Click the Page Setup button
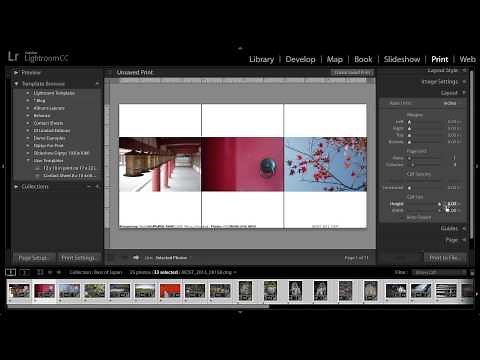 [33, 258]
